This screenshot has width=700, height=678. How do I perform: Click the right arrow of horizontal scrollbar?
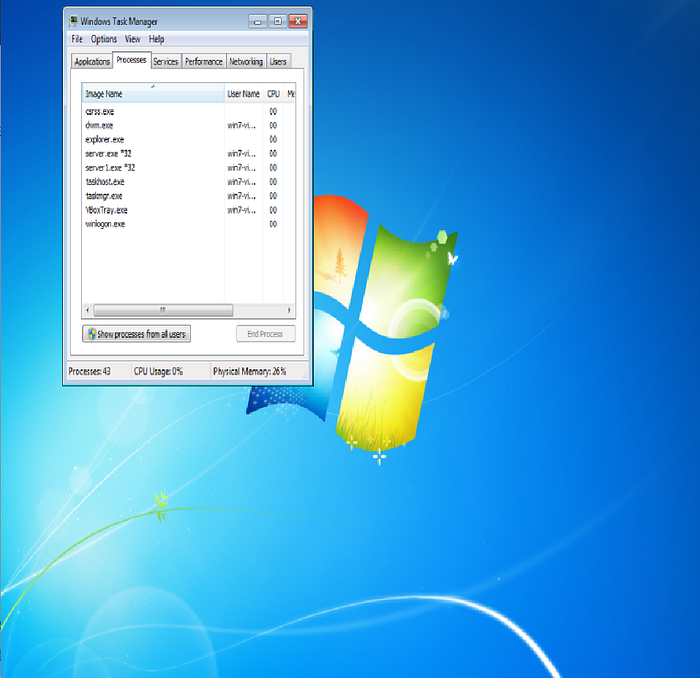[289, 310]
